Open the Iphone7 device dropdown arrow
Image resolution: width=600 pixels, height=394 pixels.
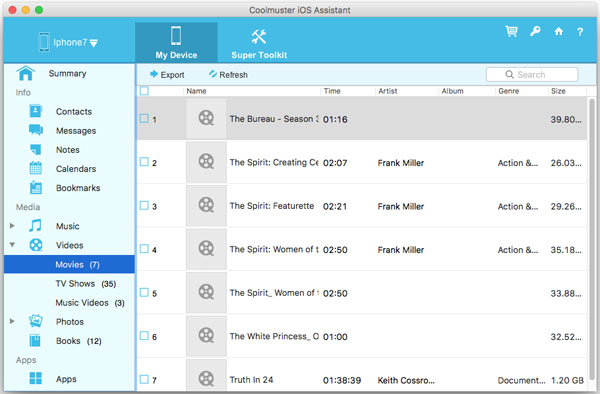(x=94, y=43)
